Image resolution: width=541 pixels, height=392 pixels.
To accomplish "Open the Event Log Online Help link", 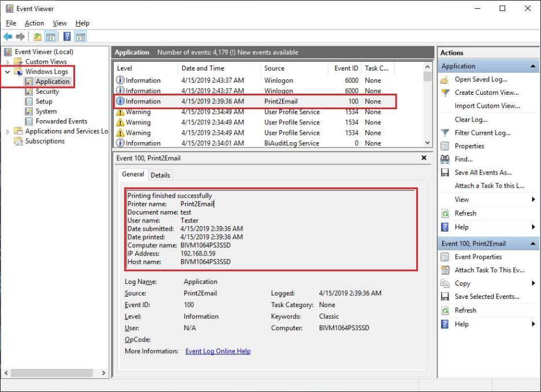I will click(x=218, y=352).
